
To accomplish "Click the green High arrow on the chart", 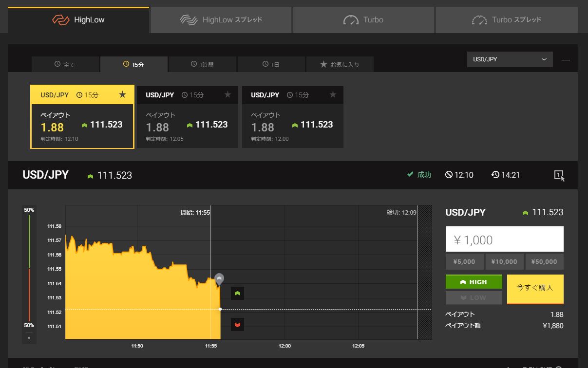I will click(237, 294).
